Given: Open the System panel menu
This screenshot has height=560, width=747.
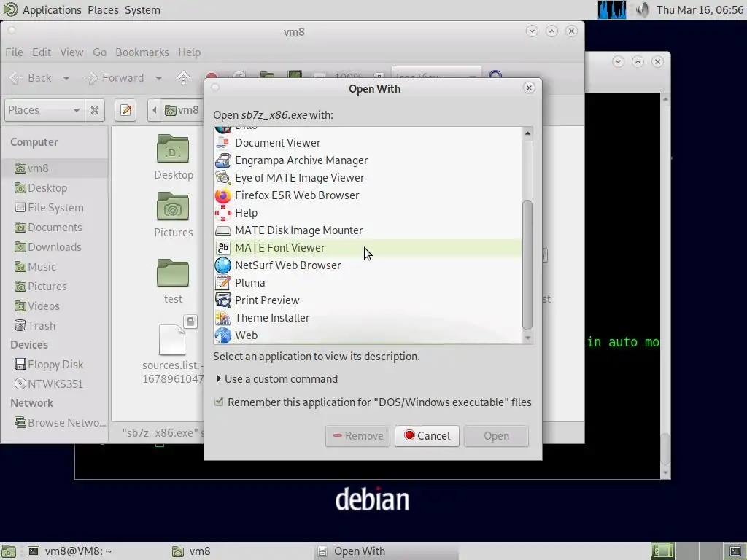Looking at the screenshot, I should 142,10.
